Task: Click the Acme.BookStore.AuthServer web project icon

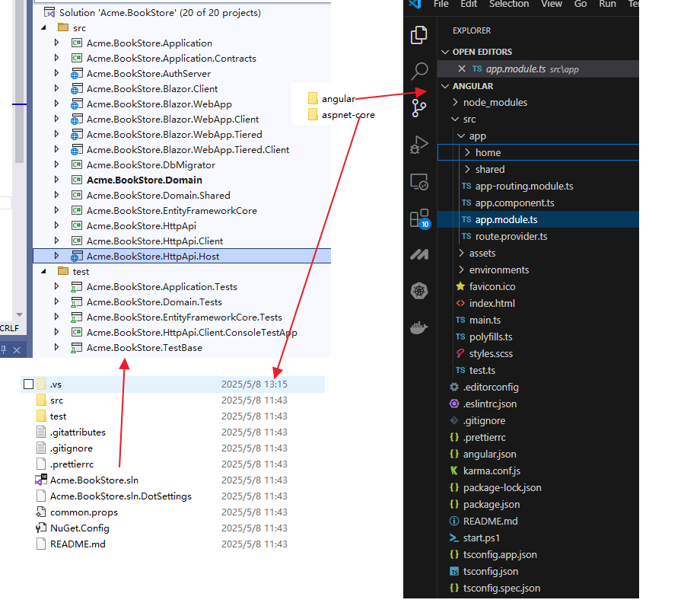Action: [x=76, y=74]
